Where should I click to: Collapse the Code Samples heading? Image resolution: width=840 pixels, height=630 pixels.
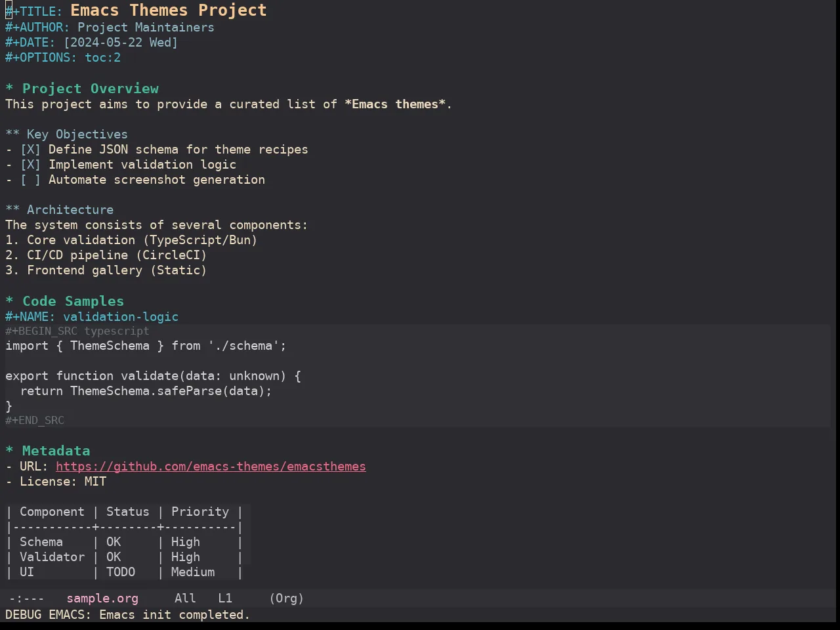coord(64,301)
